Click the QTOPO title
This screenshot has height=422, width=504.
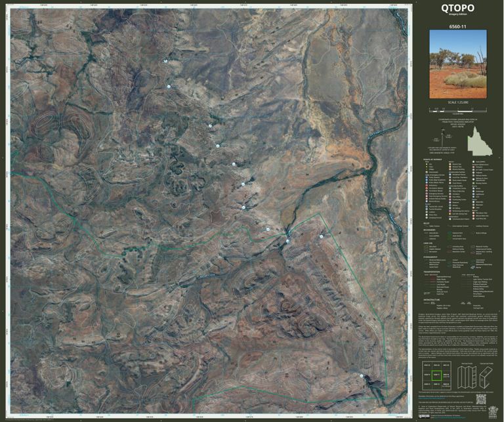[457, 8]
